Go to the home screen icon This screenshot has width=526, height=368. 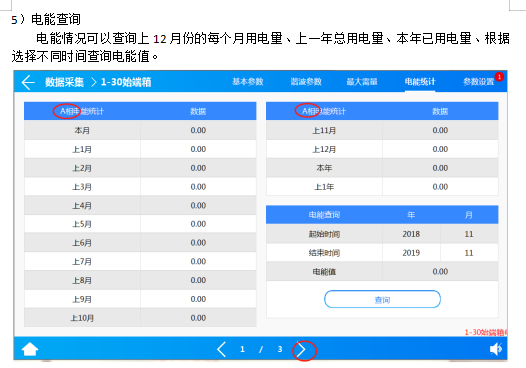point(30,349)
